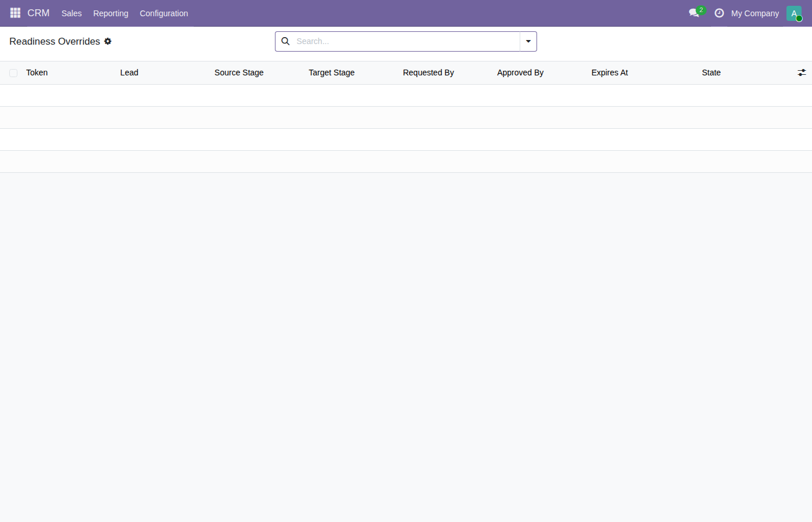Sort by the Token column header
Image resolution: width=812 pixels, height=522 pixels.
(x=37, y=72)
